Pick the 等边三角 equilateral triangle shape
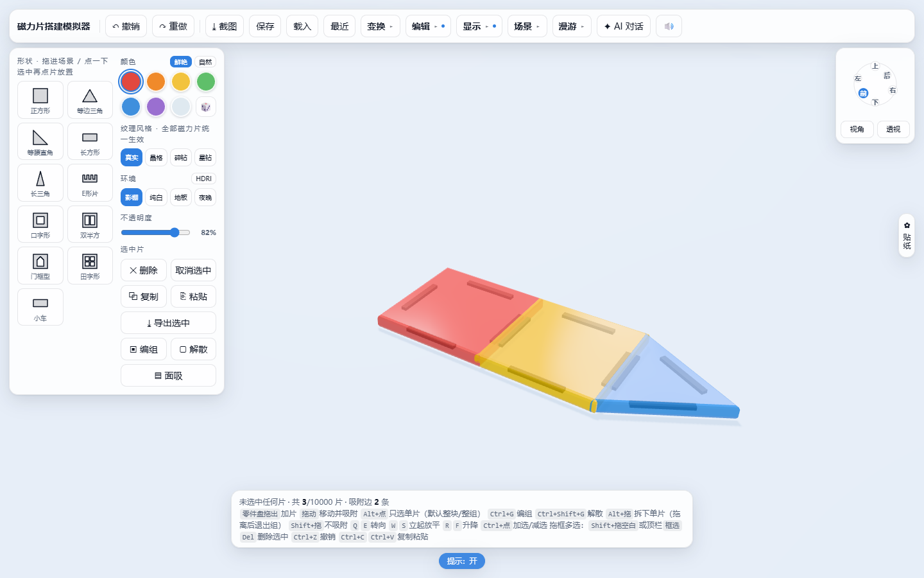Viewport: 924px width, 578px height. click(x=90, y=100)
